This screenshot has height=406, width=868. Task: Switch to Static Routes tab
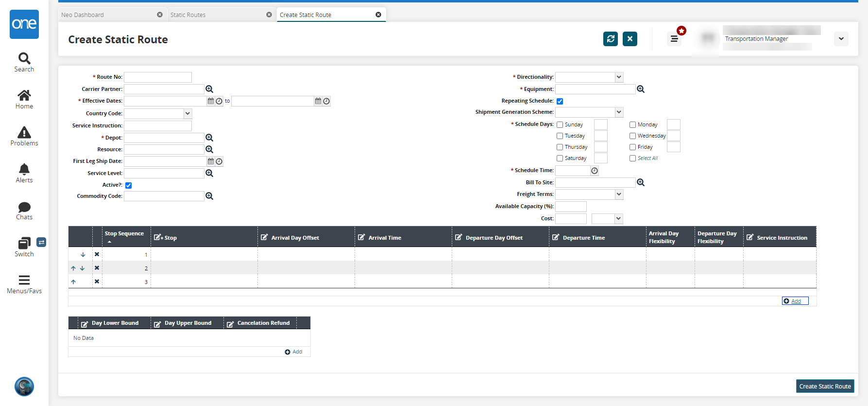point(188,15)
